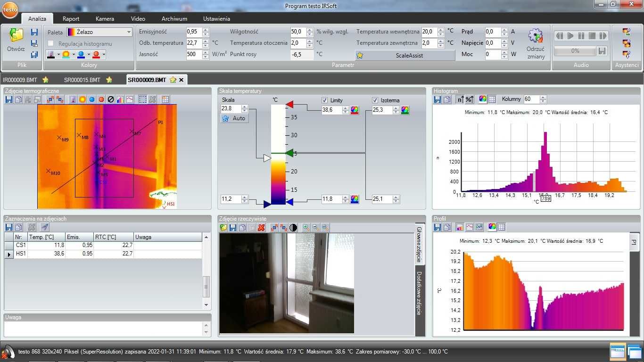This screenshot has height=362, width=644.
Task: Toggle the Limity checkbox
Action: [x=324, y=100]
